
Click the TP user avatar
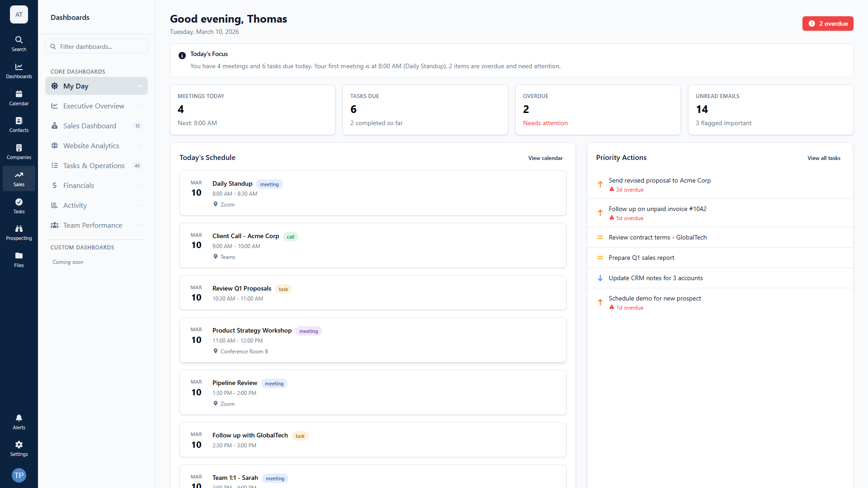click(19, 475)
